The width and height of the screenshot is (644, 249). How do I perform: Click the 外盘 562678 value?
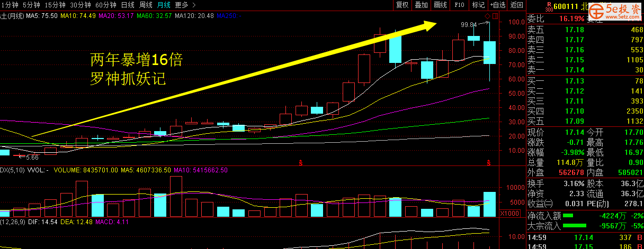[x=571, y=172]
